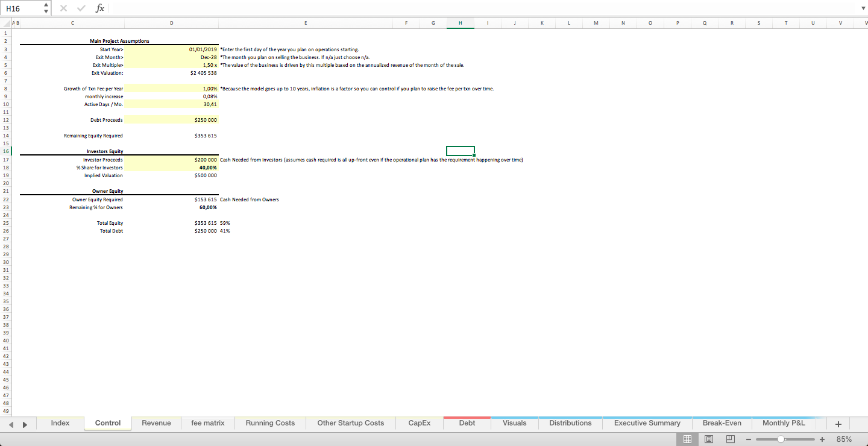The width and height of the screenshot is (868, 446).
Task: Click the plus button to add a new sheet
Action: pos(837,423)
